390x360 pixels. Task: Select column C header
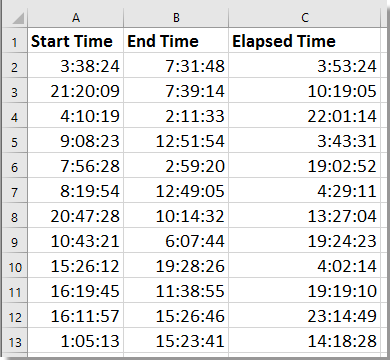coord(305,18)
